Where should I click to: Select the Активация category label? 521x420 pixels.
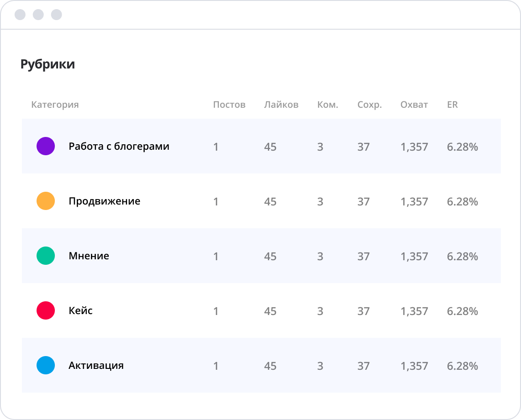click(96, 365)
